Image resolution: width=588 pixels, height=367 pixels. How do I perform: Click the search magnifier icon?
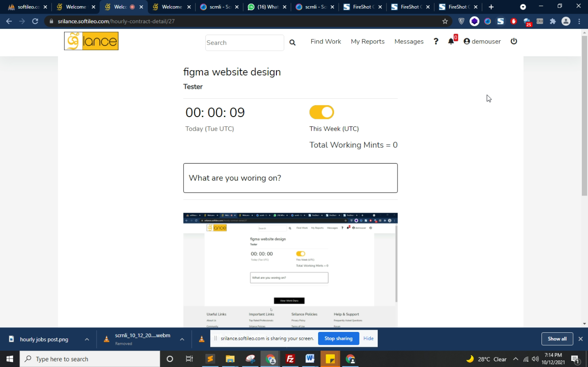coord(292,43)
